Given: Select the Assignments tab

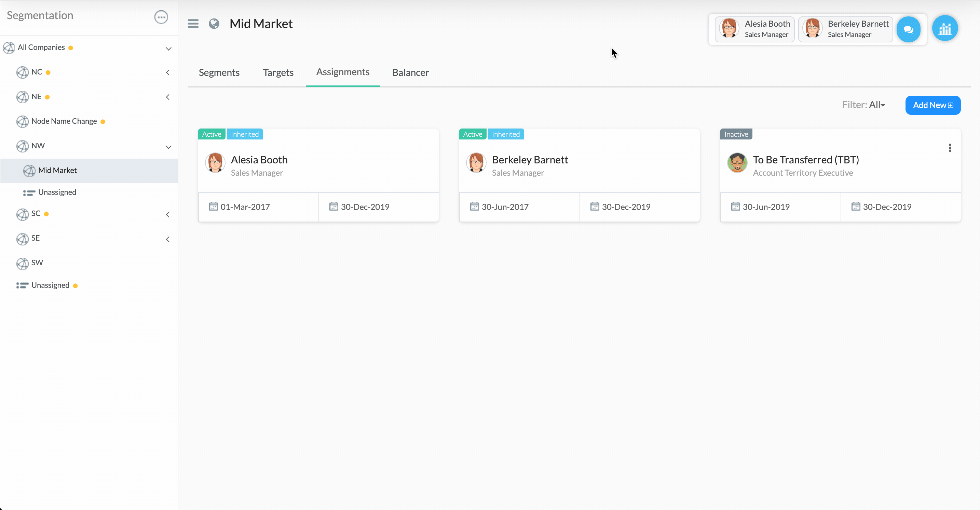Looking at the screenshot, I should (343, 72).
